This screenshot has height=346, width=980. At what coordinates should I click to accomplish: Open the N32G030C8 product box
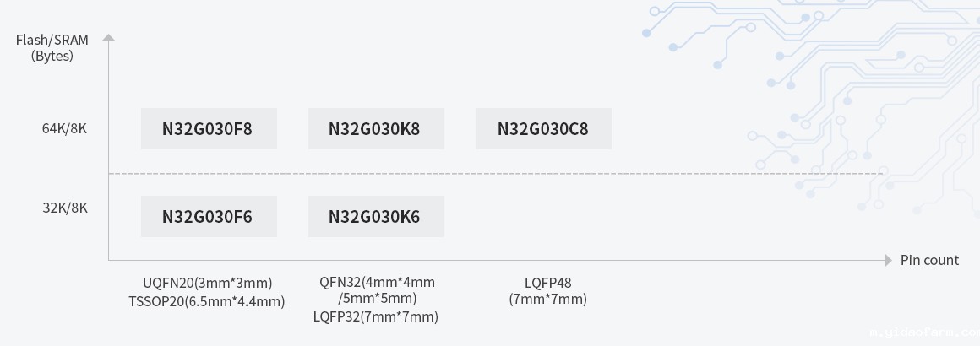[543, 129]
